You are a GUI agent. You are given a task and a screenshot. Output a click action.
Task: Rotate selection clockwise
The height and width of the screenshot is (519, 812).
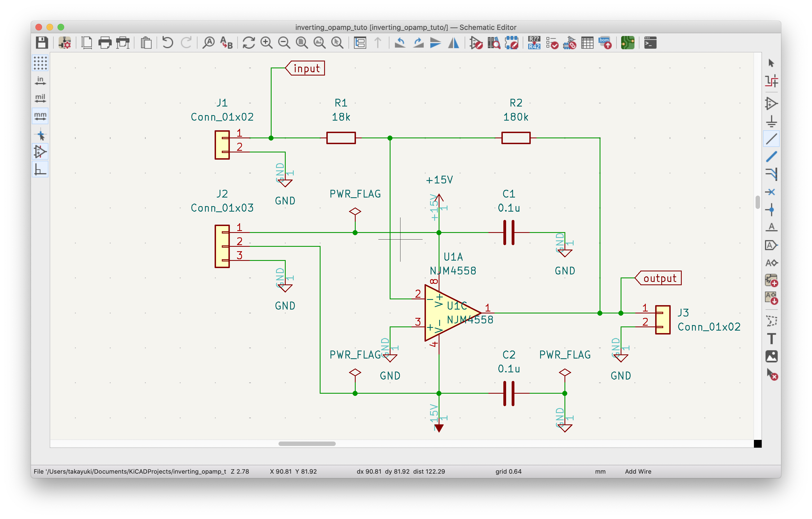(418, 43)
